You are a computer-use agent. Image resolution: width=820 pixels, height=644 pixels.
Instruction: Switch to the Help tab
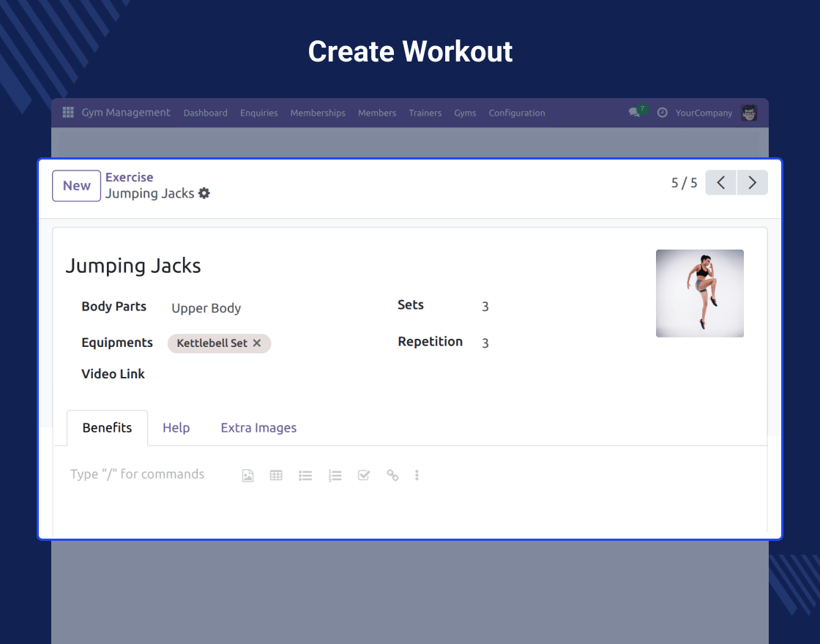pyautogui.click(x=176, y=427)
